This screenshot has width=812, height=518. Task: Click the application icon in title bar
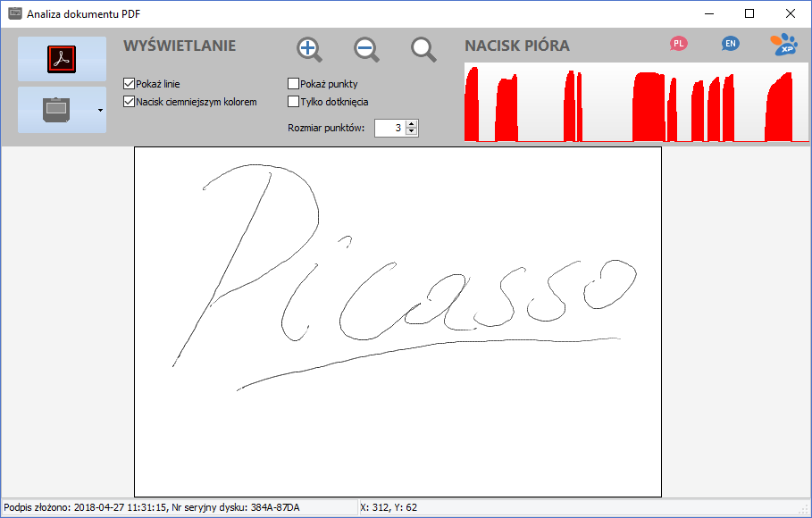(14, 13)
